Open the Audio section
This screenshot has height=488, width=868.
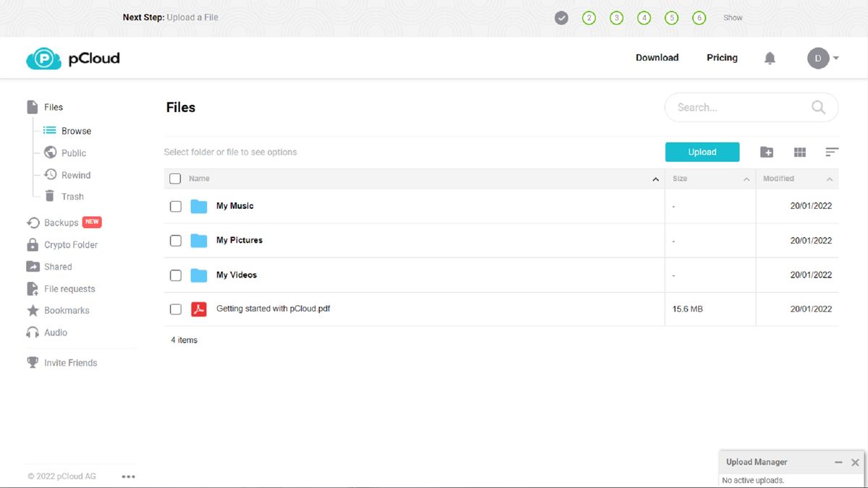coord(56,332)
